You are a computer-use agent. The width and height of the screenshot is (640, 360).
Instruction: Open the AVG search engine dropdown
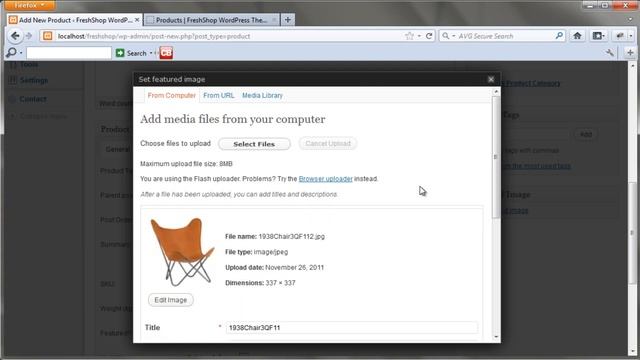[453, 36]
